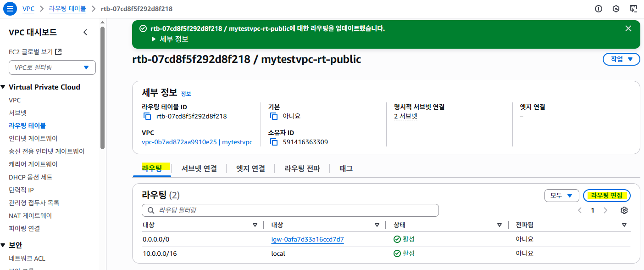This screenshot has width=644, height=270.
Task: Collapse the 보안 sidebar section
Action: [3, 245]
